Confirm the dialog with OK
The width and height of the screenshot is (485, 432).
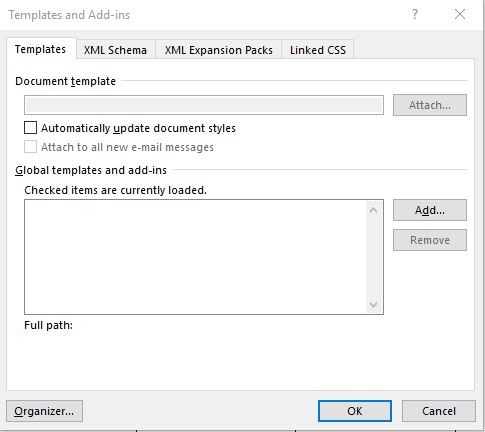click(x=355, y=411)
